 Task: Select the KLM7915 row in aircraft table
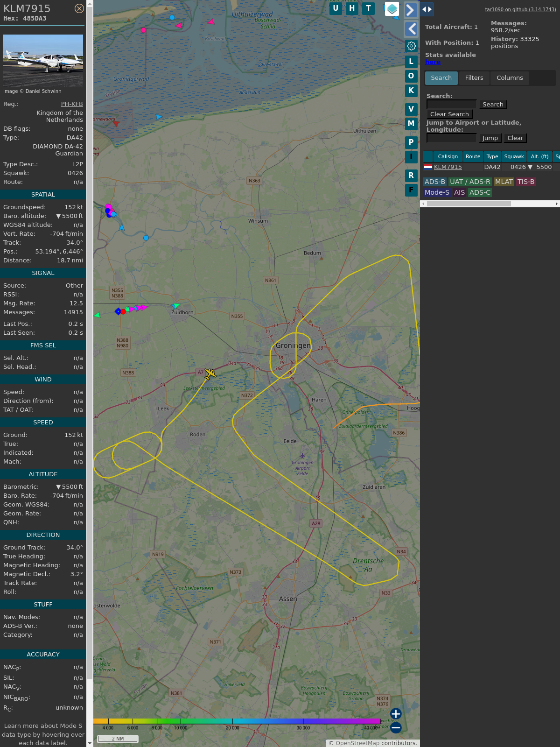coord(491,167)
